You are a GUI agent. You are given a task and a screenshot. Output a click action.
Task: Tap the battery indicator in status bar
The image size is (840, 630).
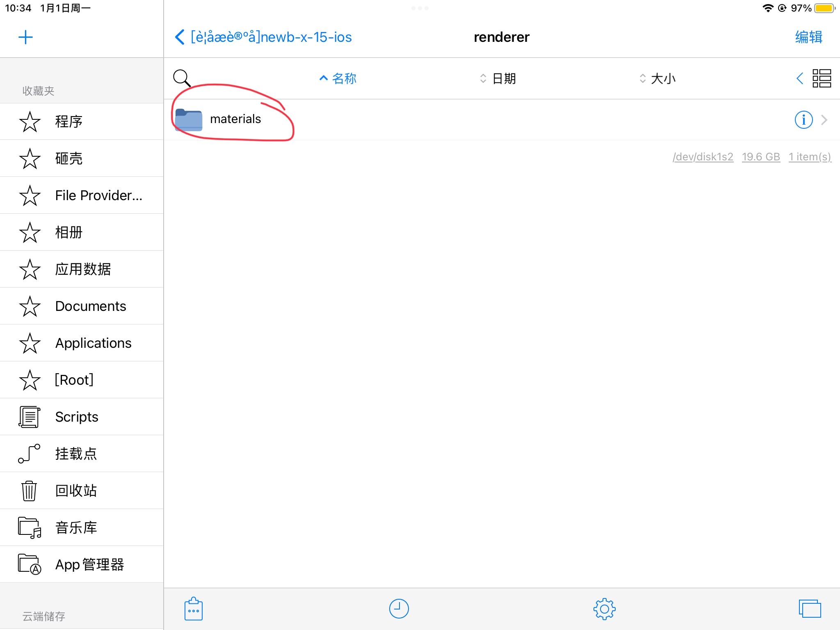click(x=825, y=8)
